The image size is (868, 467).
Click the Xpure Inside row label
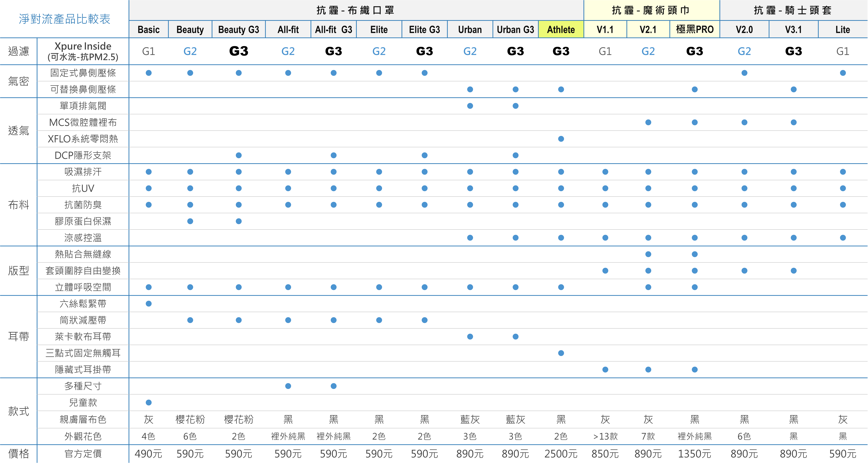(x=83, y=51)
